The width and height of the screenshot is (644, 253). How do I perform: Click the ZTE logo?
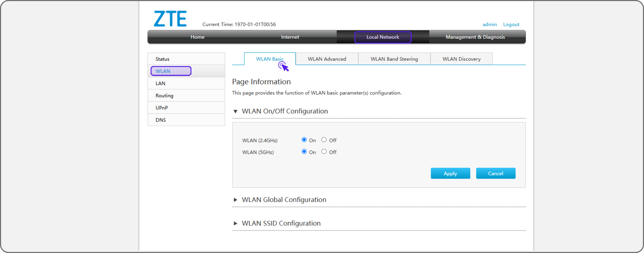coord(170,19)
